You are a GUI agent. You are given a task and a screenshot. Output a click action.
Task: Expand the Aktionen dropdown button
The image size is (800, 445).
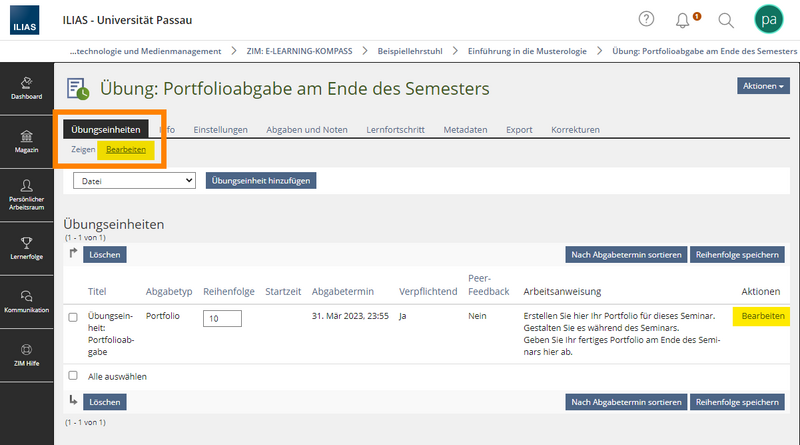pyautogui.click(x=763, y=86)
